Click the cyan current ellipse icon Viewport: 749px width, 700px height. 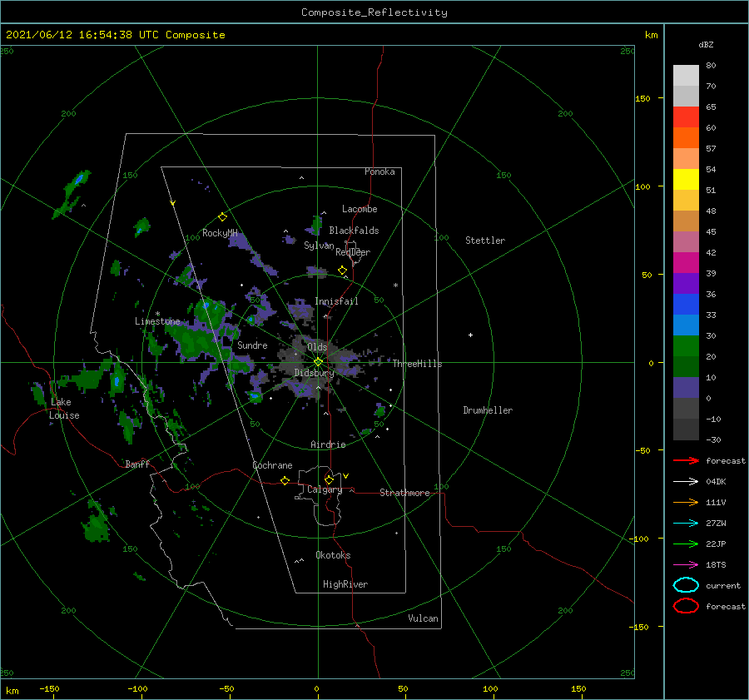[x=686, y=585]
